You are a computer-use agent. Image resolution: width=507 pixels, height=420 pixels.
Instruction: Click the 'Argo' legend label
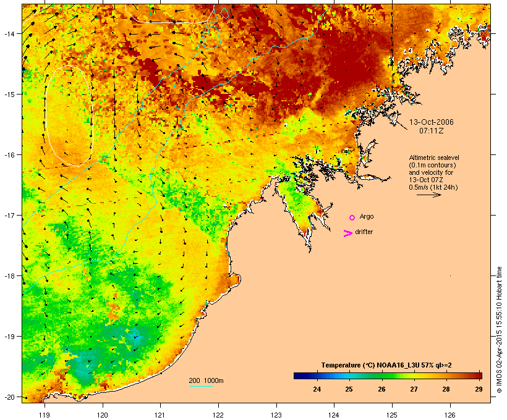point(367,216)
